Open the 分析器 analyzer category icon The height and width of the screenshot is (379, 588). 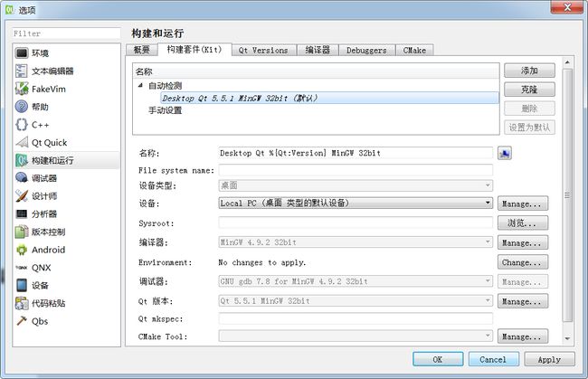click(22, 214)
